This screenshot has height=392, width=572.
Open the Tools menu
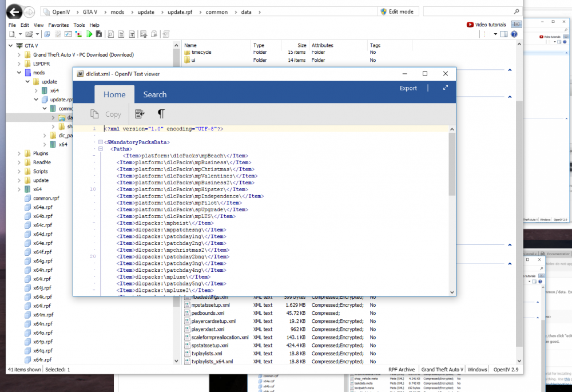coord(79,25)
